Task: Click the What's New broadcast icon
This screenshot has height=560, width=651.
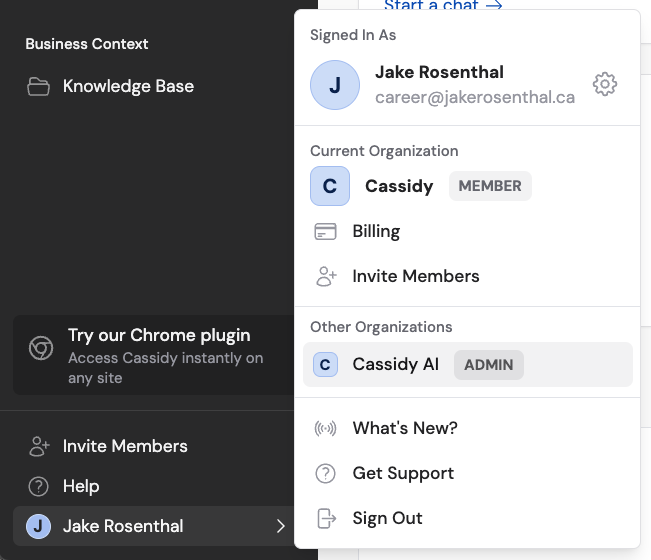Action: [325, 428]
